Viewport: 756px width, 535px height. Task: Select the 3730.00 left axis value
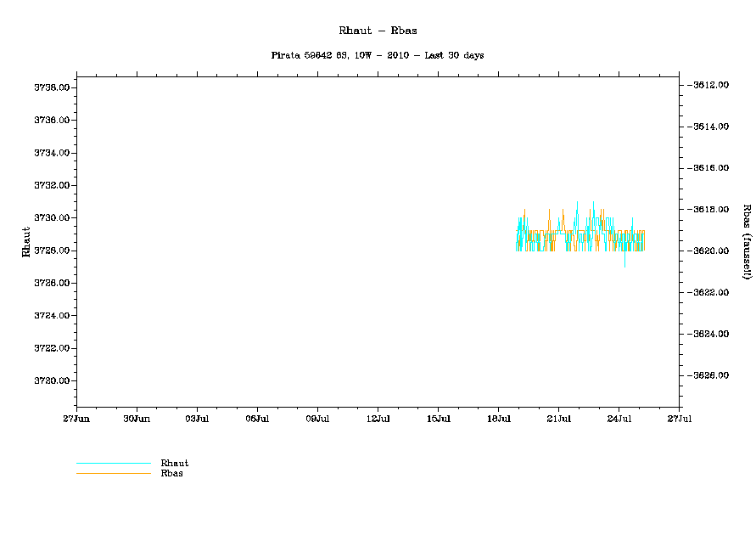[51, 218]
